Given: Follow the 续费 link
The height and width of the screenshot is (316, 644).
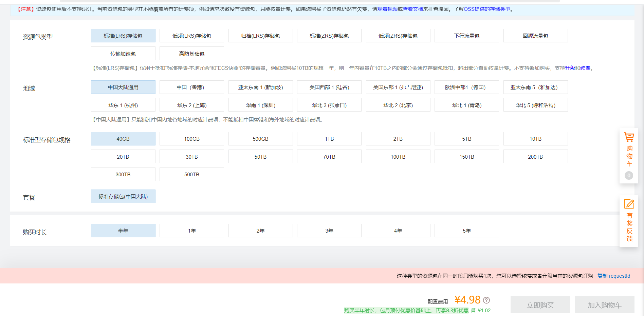Looking at the screenshot, I should (585, 68).
